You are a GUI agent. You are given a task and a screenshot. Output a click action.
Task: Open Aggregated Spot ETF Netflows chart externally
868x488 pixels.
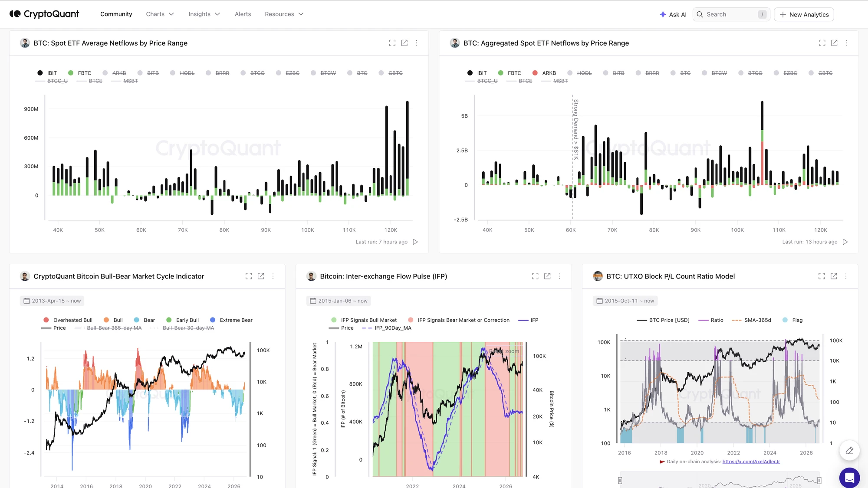[x=834, y=43]
